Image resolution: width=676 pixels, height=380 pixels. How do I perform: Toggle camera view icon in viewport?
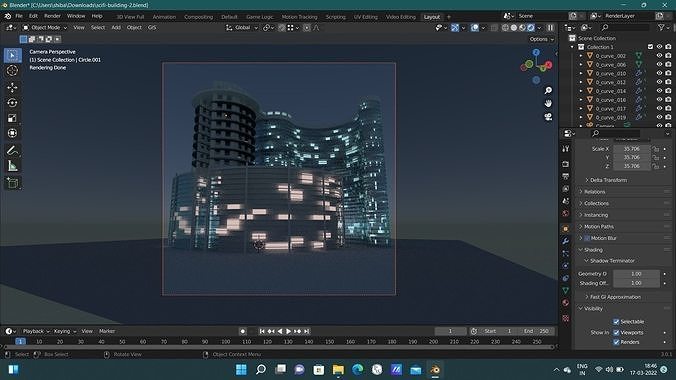pyautogui.click(x=548, y=117)
